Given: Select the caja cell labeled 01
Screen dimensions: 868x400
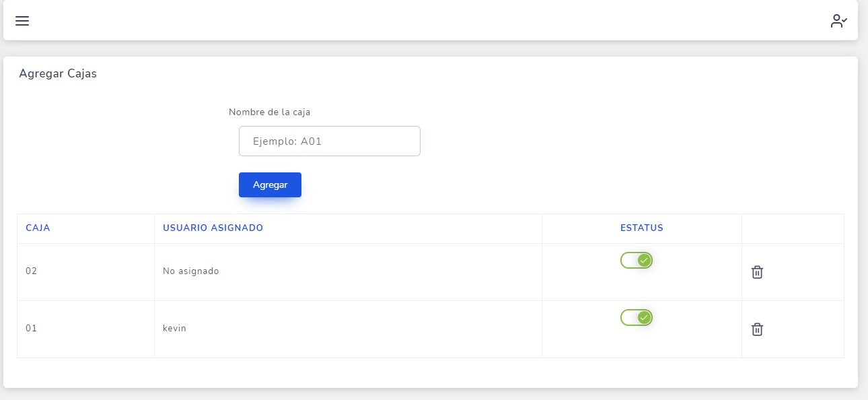Looking at the screenshot, I should (32, 329).
